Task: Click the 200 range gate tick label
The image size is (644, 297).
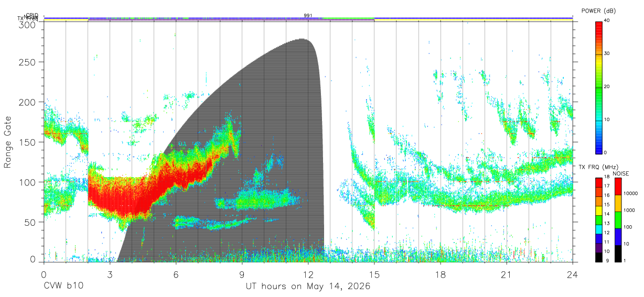Action: click(27, 102)
